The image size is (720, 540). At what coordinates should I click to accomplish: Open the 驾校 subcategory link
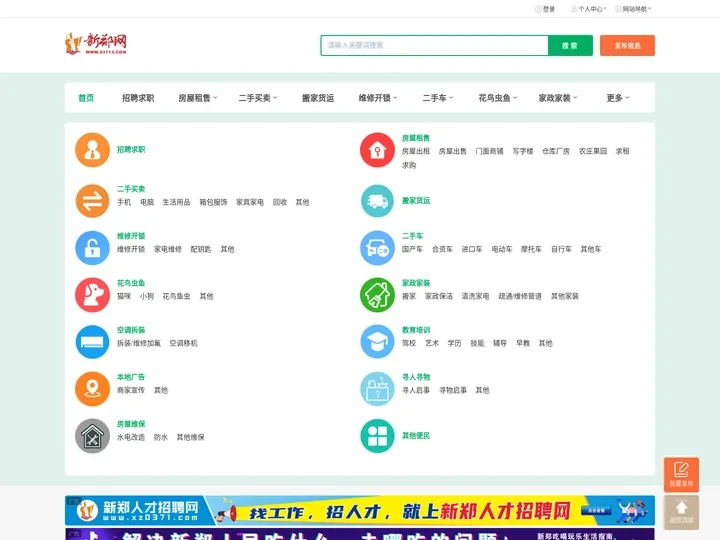point(409,343)
